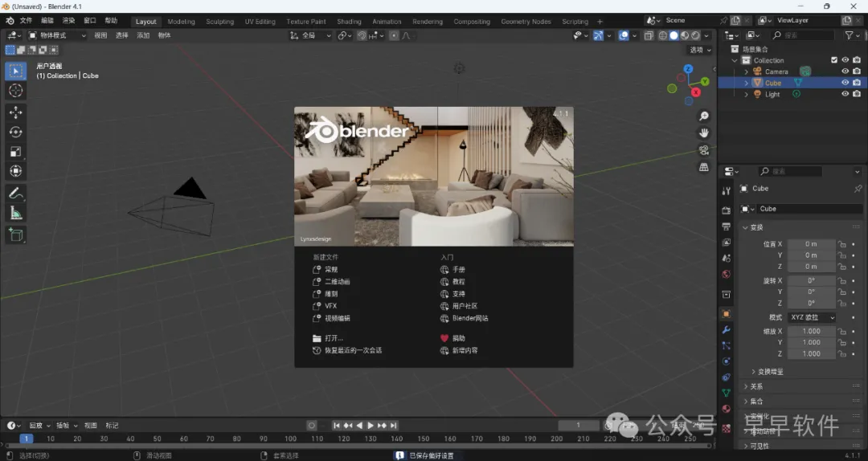Open the 选项 options dropdown
The height and width of the screenshot is (461, 868).
700,50
